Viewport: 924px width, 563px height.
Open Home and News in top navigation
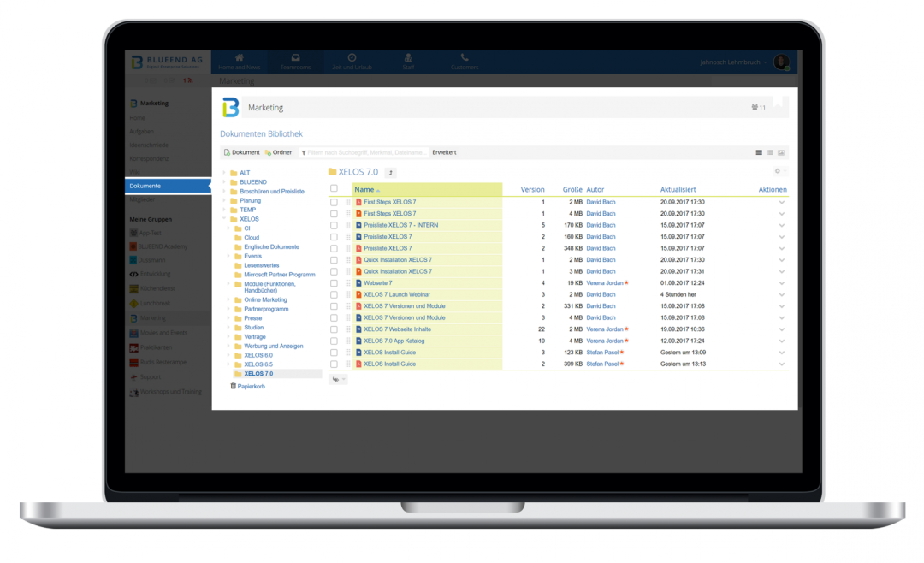click(240, 62)
